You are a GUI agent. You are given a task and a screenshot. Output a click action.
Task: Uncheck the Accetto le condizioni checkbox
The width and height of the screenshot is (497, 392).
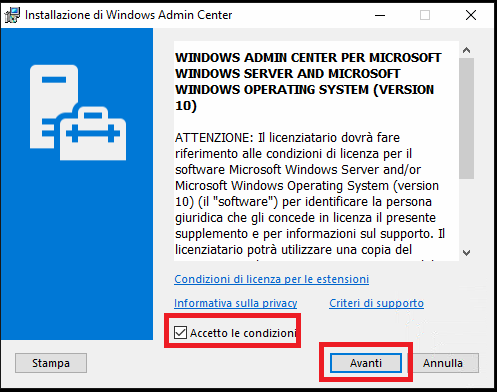point(180,332)
